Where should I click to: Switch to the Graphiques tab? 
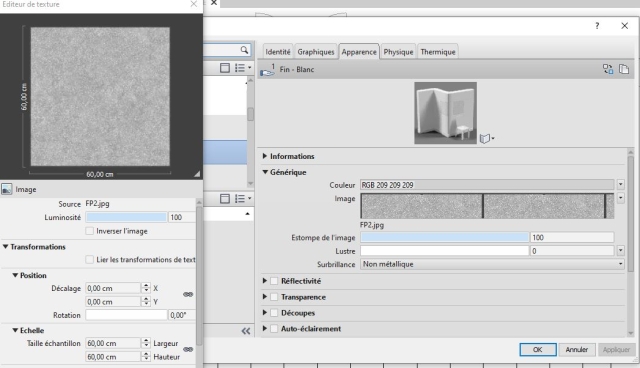click(x=316, y=52)
